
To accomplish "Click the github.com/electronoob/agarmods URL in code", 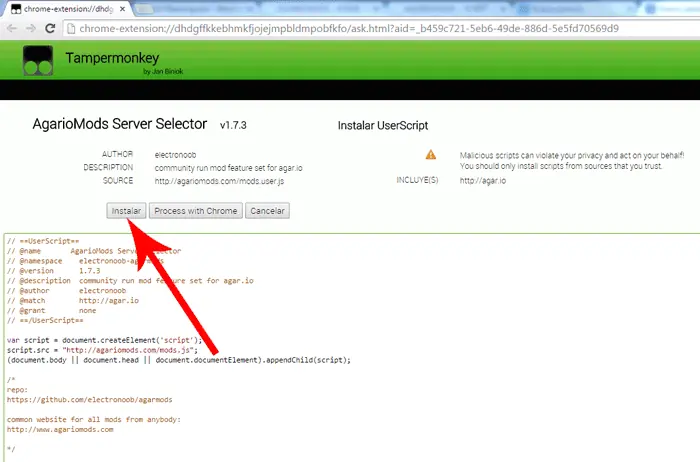I will coord(89,400).
